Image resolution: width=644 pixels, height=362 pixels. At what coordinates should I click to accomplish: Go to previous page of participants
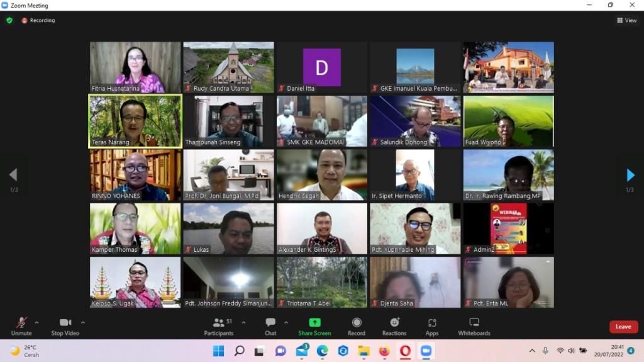(13, 175)
